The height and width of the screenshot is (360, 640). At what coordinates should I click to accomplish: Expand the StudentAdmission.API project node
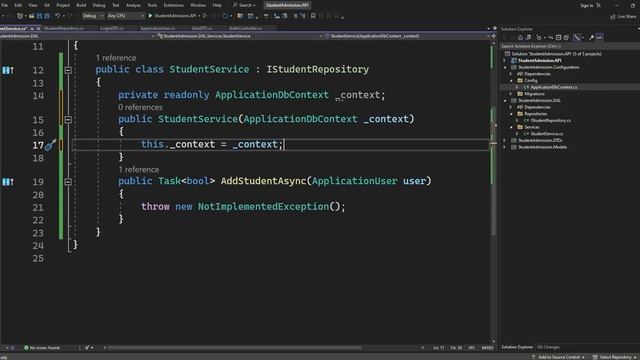tap(505, 60)
